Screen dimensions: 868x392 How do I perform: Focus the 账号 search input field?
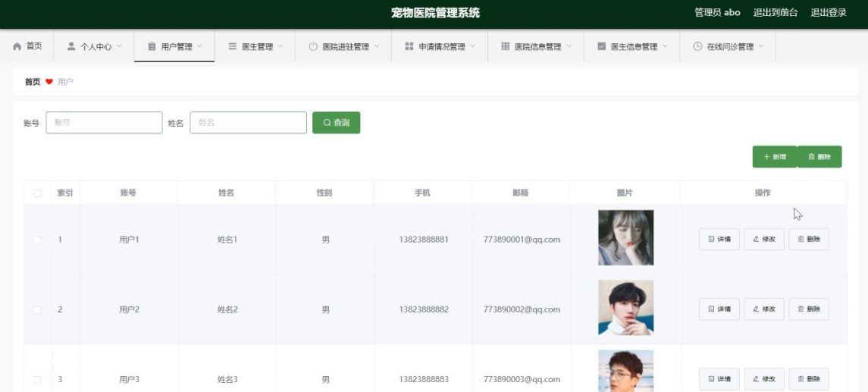(104, 123)
